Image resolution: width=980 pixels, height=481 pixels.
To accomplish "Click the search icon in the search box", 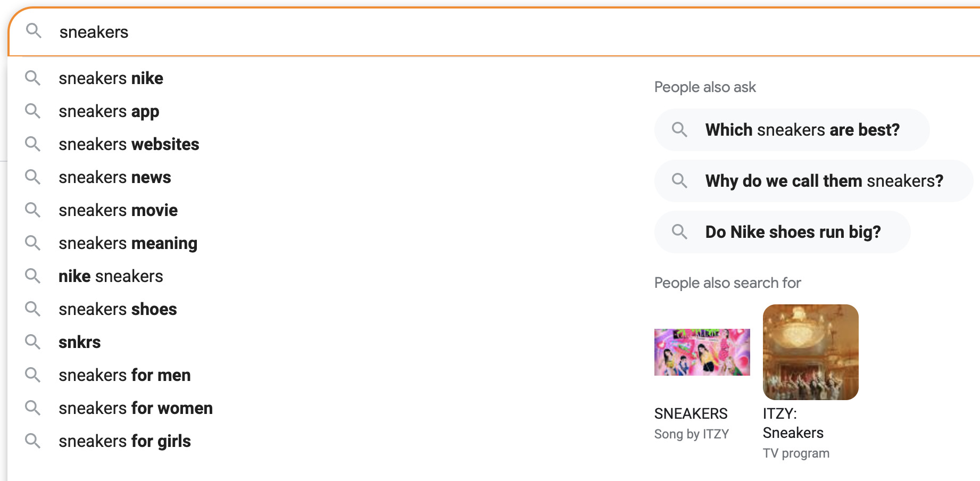I will point(34,31).
